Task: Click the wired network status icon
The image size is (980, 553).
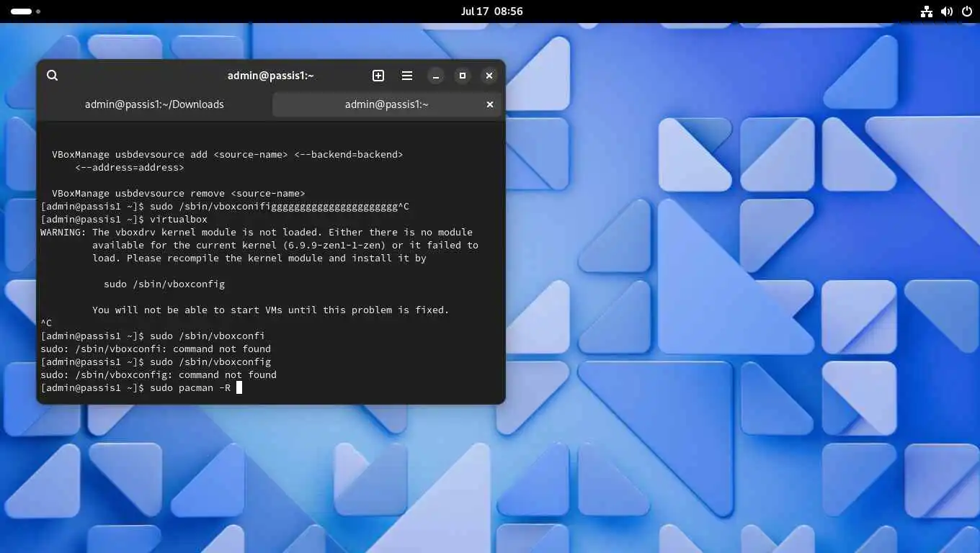Action: [927, 12]
